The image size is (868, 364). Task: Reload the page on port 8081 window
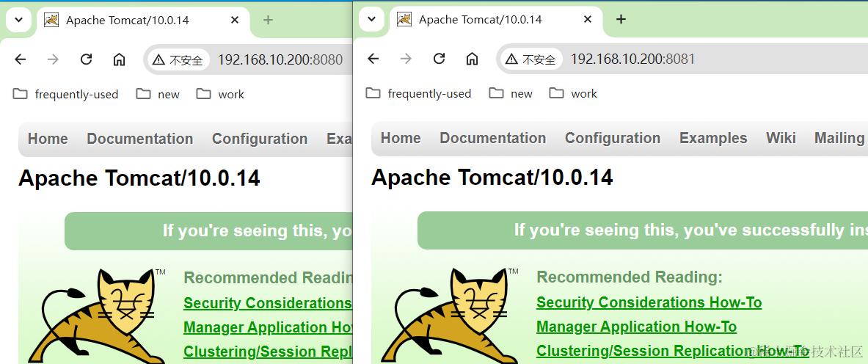(439, 59)
